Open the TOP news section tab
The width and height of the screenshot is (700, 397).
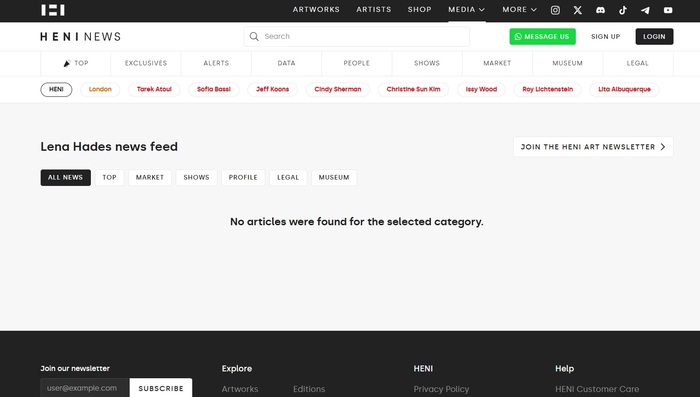[x=75, y=63]
